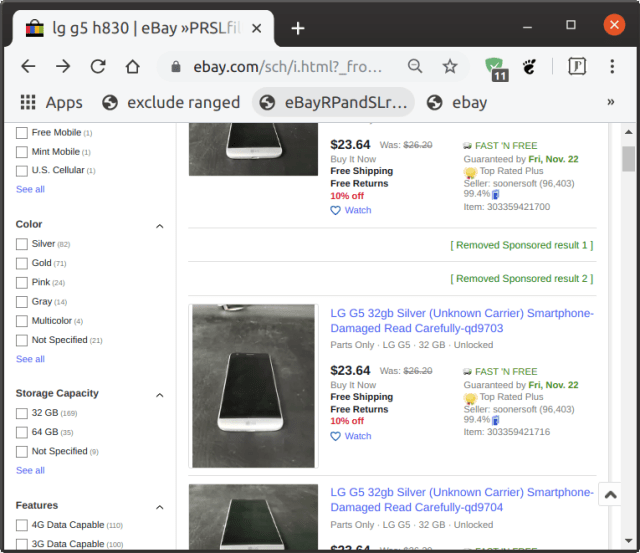640x553 pixels.
Task: Click 'Item: 303359421716' text
Action: pyautogui.click(x=507, y=432)
